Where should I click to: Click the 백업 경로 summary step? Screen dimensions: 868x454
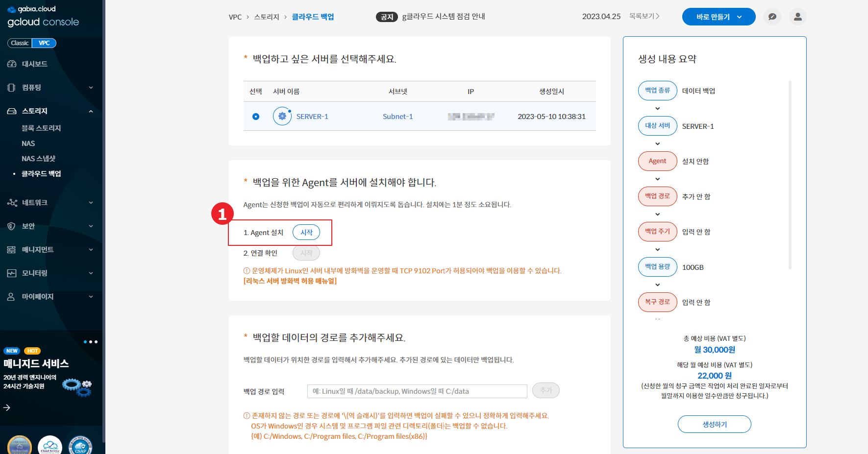[658, 196]
